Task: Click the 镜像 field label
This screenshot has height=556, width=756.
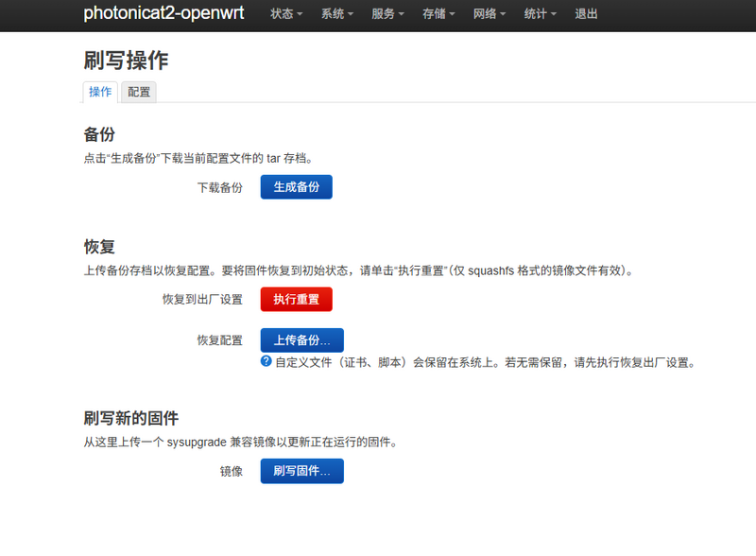Action: coord(231,471)
